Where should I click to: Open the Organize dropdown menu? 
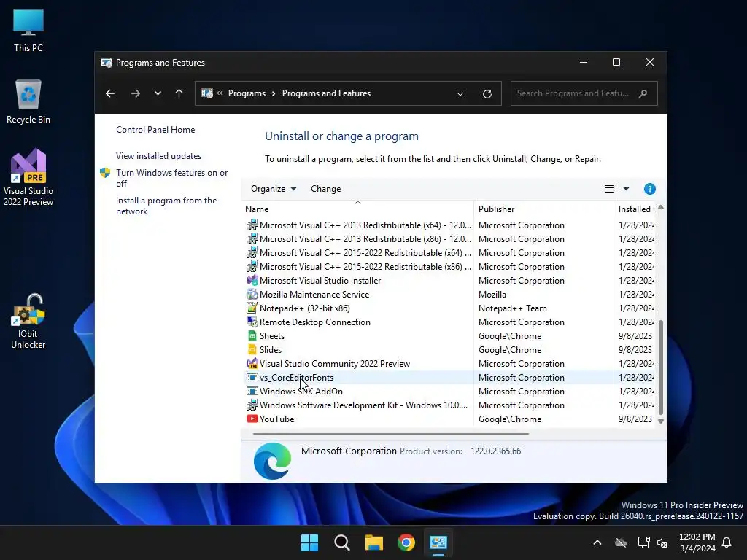(x=274, y=189)
